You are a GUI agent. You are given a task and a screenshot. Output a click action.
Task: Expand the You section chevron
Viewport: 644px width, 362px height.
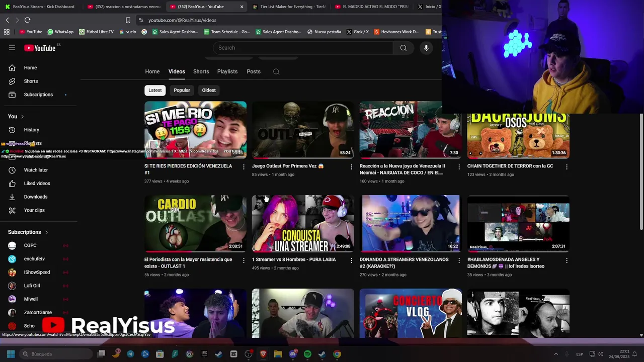(22, 117)
